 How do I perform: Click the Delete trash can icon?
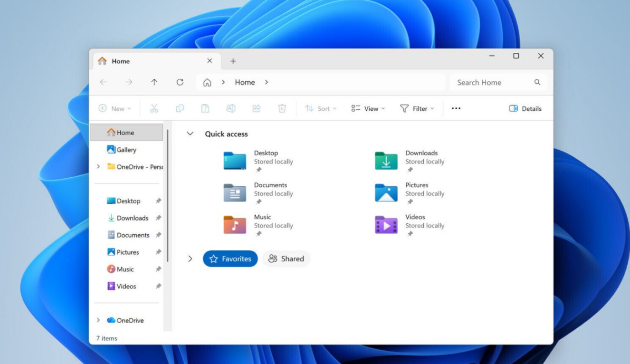[x=282, y=108]
